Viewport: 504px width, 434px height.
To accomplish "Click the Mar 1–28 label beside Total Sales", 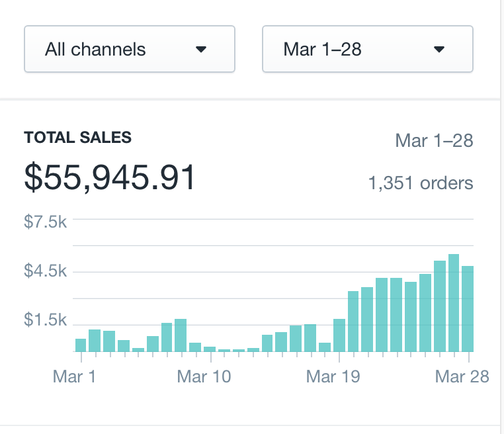I will pos(434,140).
